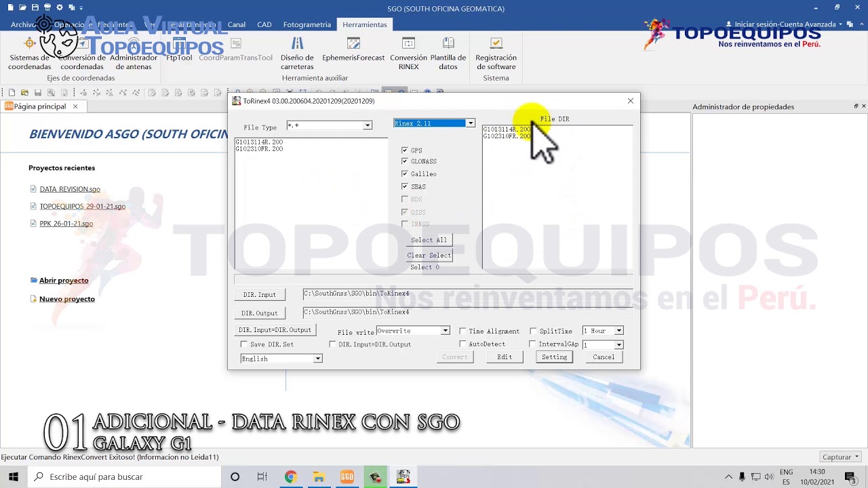Open the Capturar dropdown
This screenshot has height=488, width=868.
click(840, 457)
